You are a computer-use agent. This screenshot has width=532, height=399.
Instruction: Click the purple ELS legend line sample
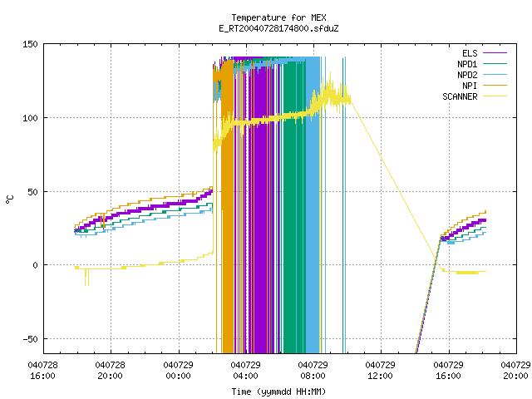click(x=495, y=53)
